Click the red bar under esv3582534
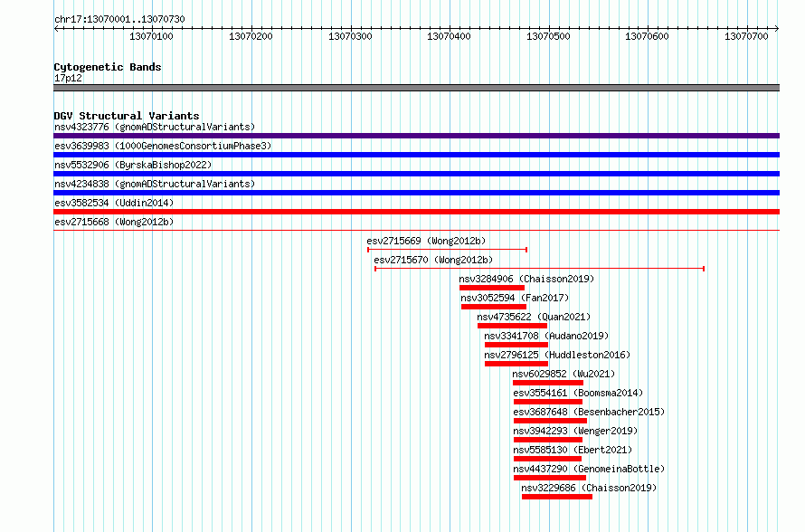 (x=416, y=212)
